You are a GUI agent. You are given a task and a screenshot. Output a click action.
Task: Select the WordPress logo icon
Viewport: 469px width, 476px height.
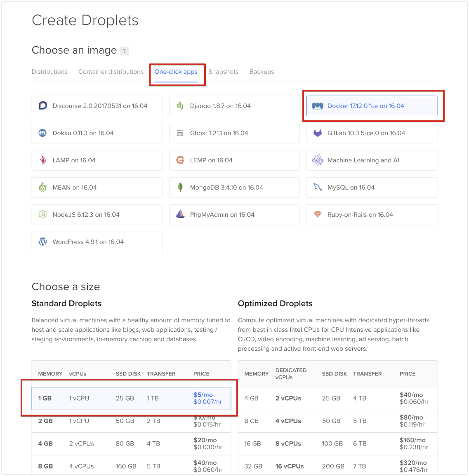click(x=42, y=242)
